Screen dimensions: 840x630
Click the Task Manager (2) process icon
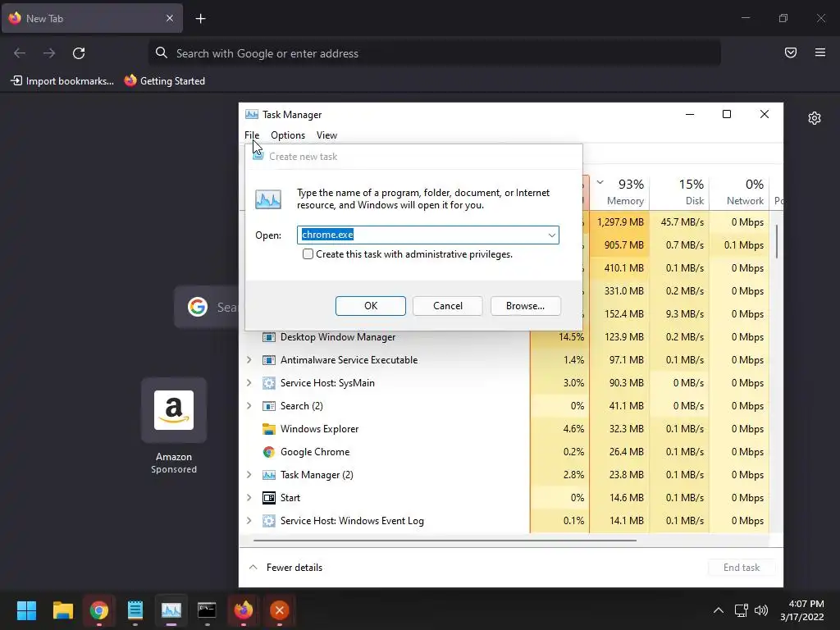pos(269,475)
